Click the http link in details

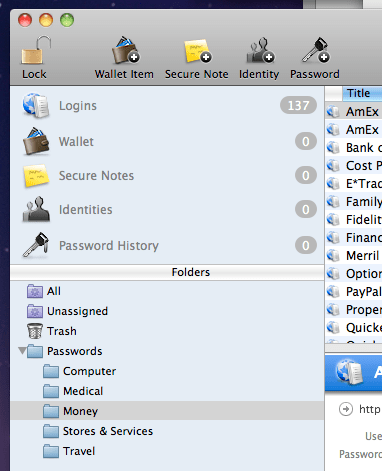coord(370,409)
